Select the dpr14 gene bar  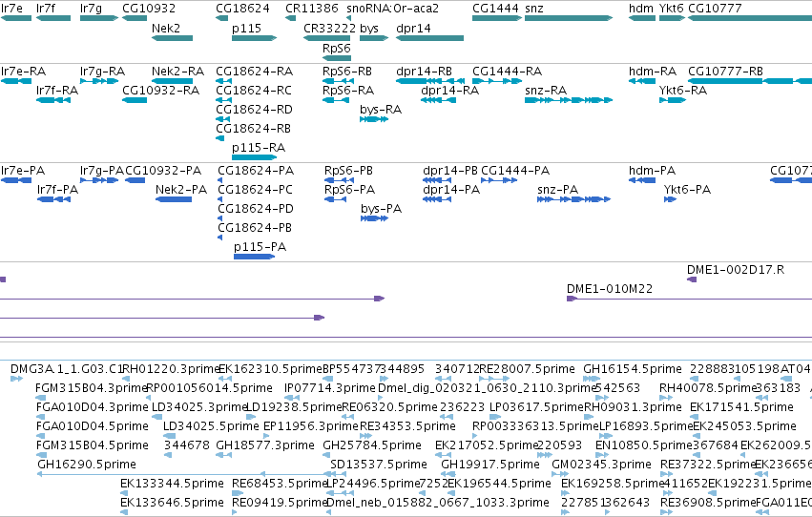coord(429,38)
